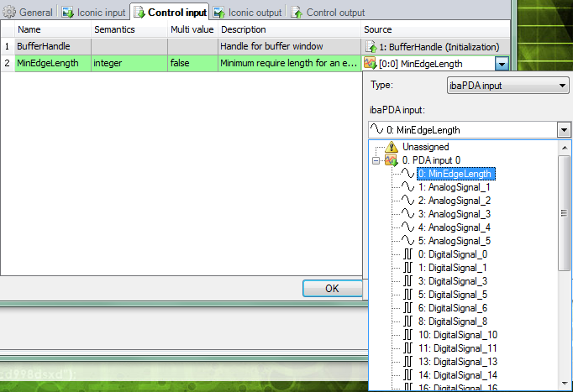The image size is (573, 392).
Task: Click BufferHandle source cell showing Initialization
Action: pos(435,47)
